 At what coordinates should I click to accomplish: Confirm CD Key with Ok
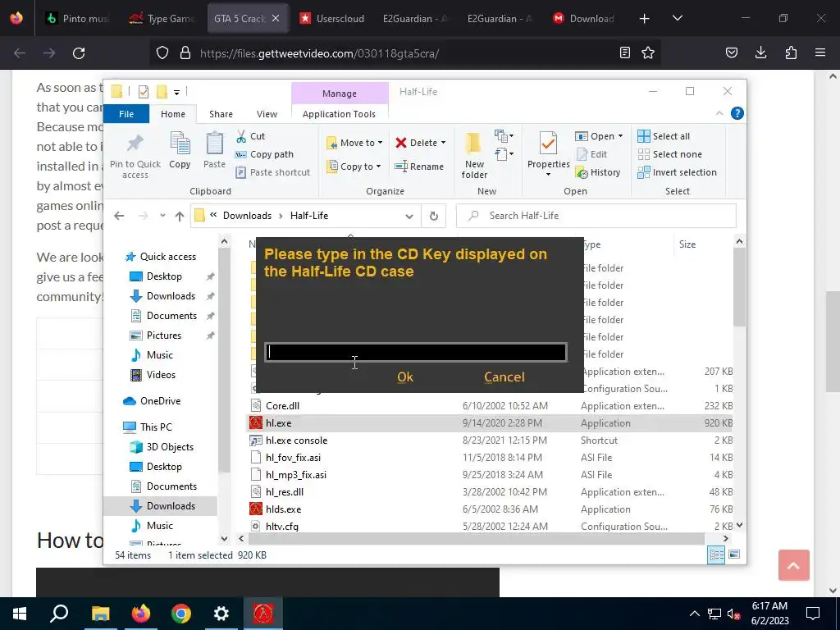[405, 377]
